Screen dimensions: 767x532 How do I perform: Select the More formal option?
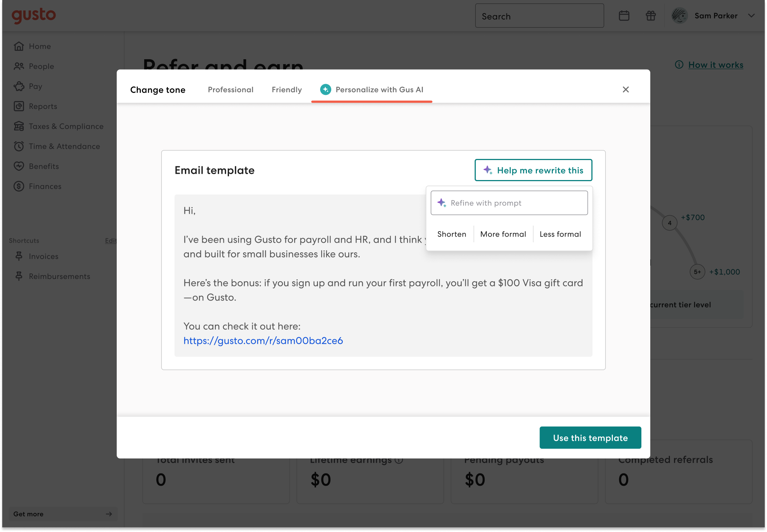pyautogui.click(x=503, y=234)
